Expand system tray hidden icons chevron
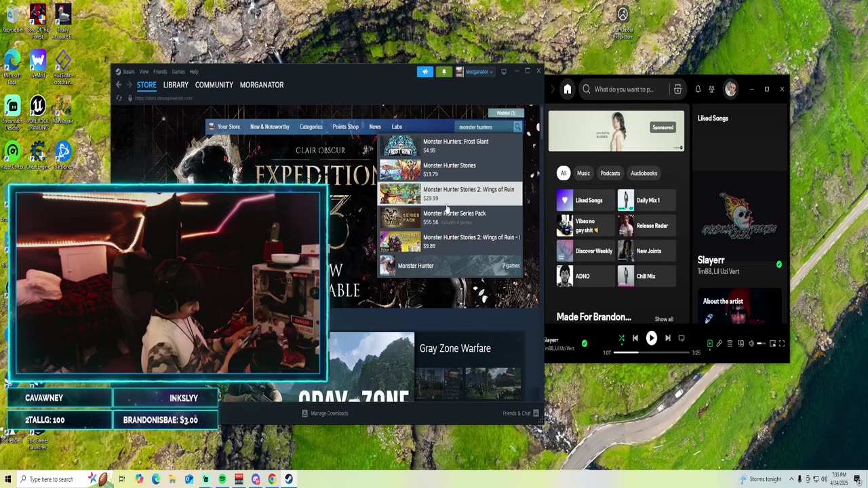Screen dimensions: 868x488 790,479
